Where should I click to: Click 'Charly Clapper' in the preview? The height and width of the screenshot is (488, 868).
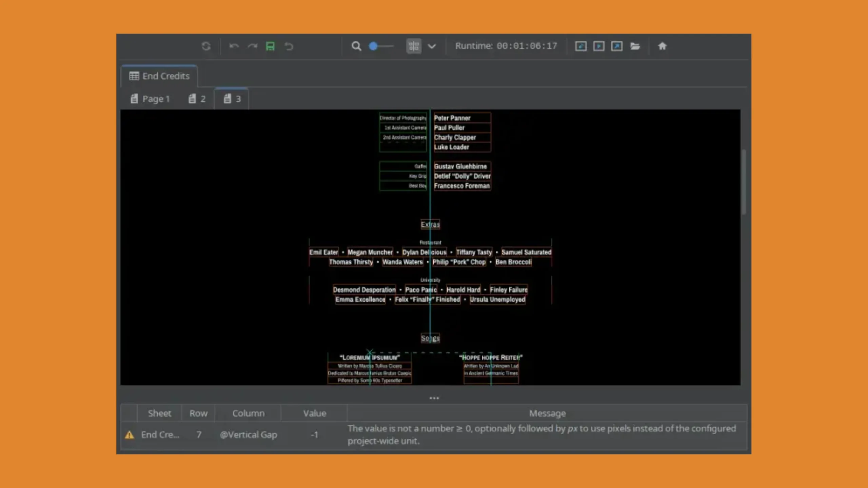[455, 137]
